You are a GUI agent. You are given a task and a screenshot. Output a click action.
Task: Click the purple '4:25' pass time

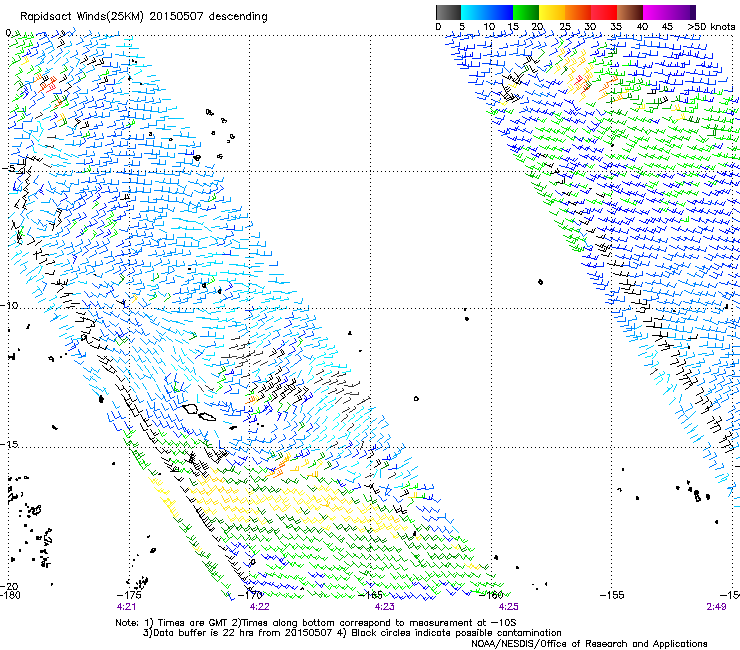508,607
